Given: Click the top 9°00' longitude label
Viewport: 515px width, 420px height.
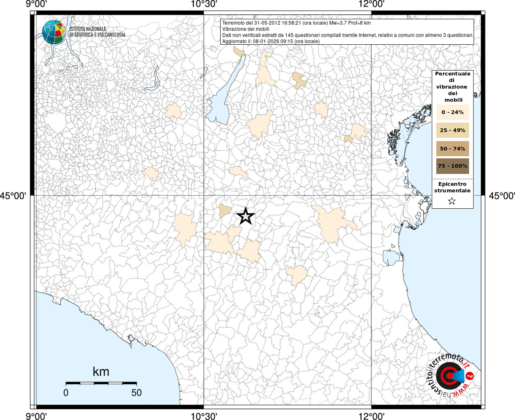Looking at the screenshot, I should [x=36, y=4].
